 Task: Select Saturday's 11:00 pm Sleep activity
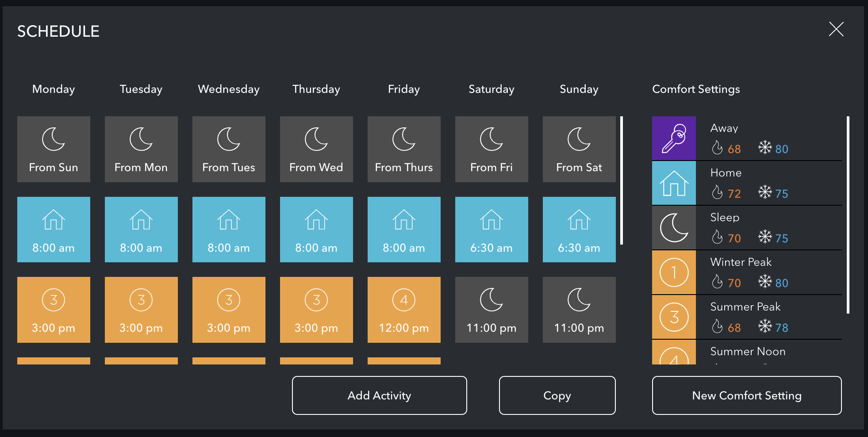coord(492,310)
